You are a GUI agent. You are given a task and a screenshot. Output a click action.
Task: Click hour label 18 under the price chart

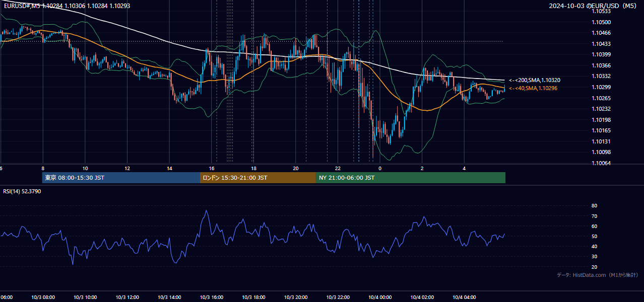[x=253, y=168]
